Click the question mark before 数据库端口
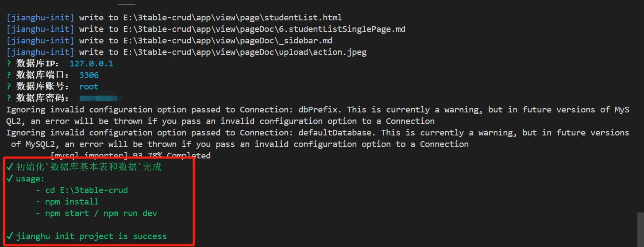 click(9, 75)
